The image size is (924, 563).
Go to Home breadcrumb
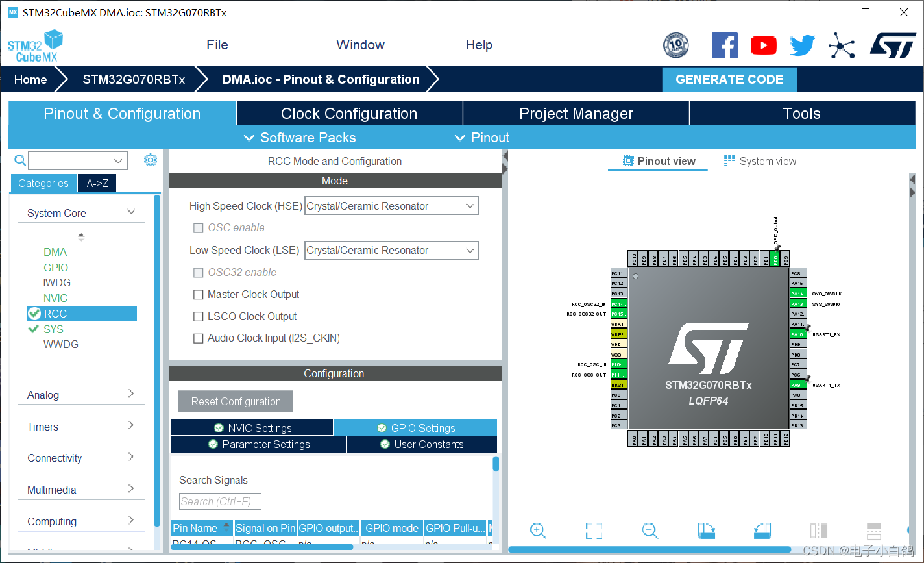[x=30, y=79]
